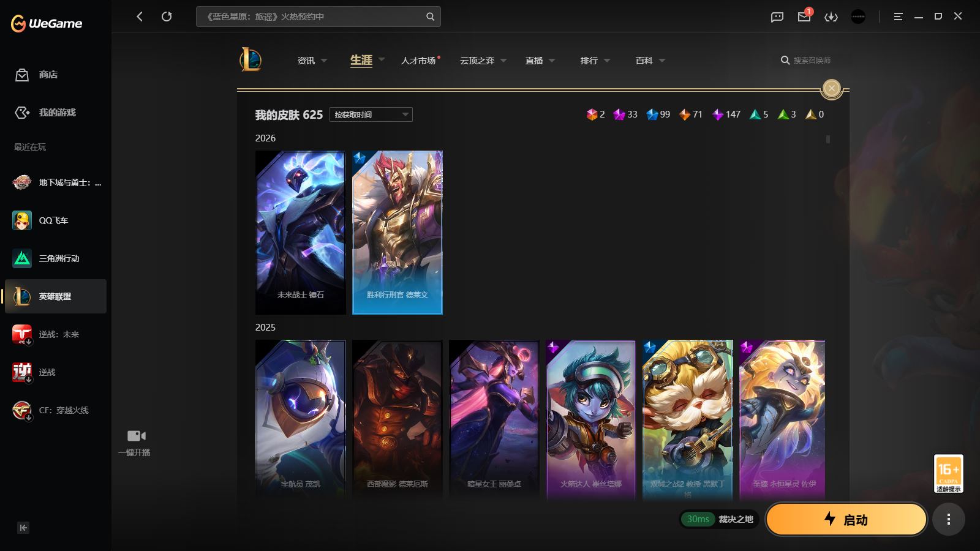980x551 pixels.
Task: Open the mail inbox icon
Action: point(804,17)
